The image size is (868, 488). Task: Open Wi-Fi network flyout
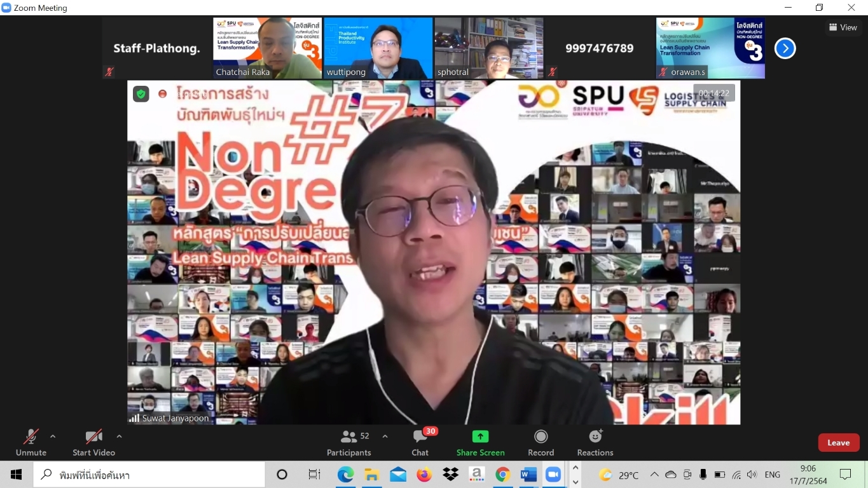[736, 475]
